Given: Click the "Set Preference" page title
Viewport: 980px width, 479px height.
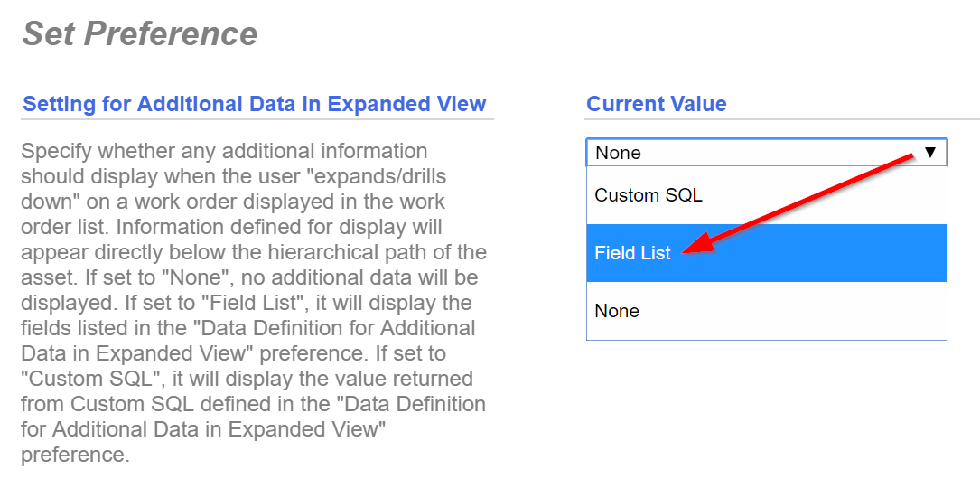Looking at the screenshot, I should click(140, 34).
